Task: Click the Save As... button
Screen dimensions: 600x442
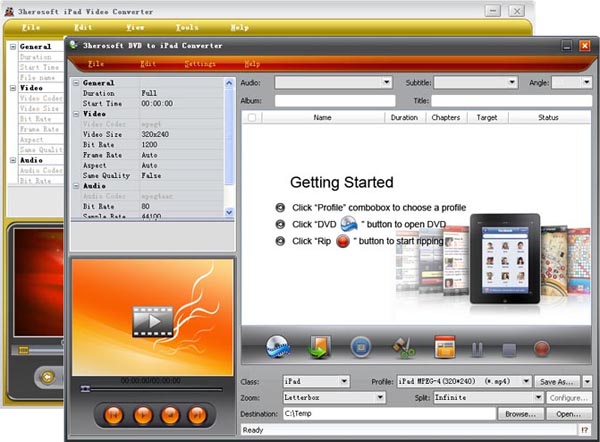Action: [x=561, y=381]
